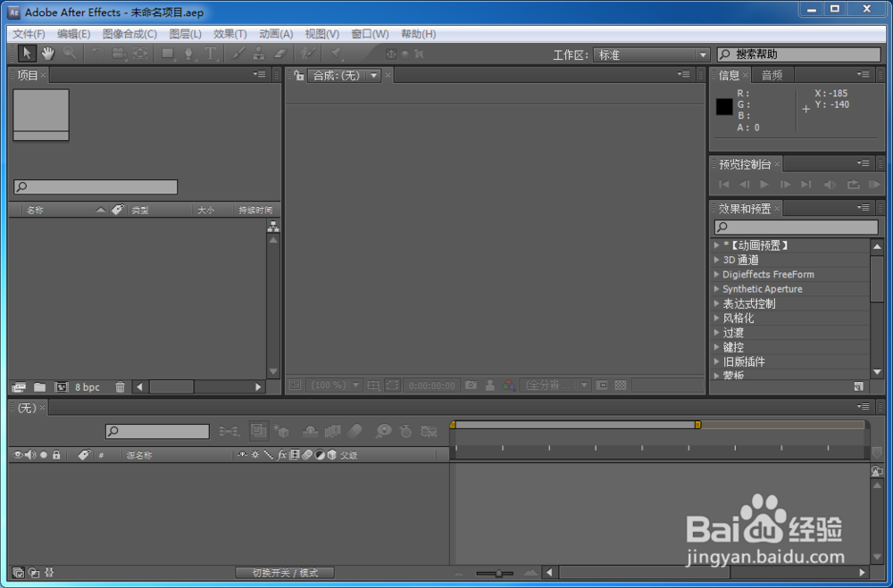Screen dimensions: 893x588
Task: Create a new folder in Project panel
Action: [39, 387]
